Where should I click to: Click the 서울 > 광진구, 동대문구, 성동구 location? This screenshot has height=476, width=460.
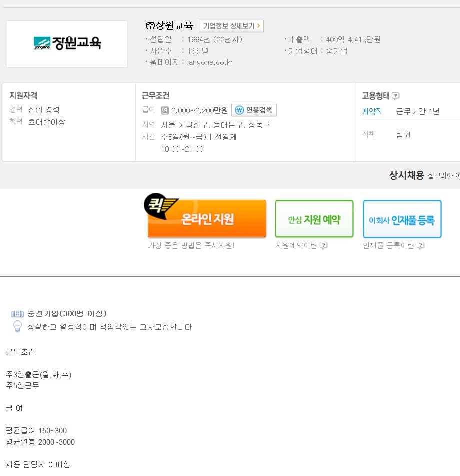pos(216,125)
